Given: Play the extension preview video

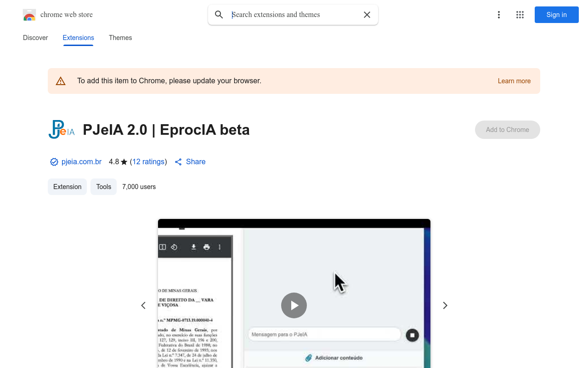Looking at the screenshot, I should [x=294, y=305].
